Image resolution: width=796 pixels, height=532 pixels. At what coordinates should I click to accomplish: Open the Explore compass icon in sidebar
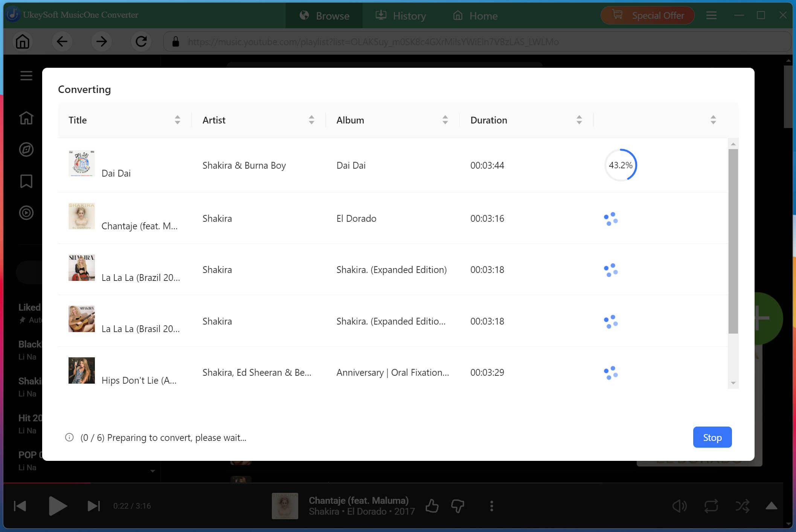point(26,149)
